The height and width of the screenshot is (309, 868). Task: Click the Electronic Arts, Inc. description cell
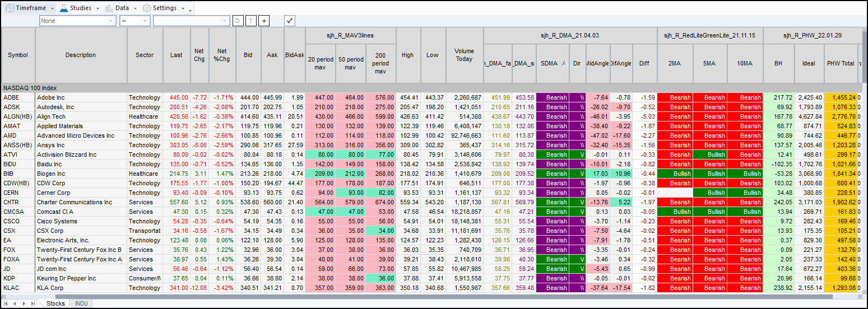81,240
